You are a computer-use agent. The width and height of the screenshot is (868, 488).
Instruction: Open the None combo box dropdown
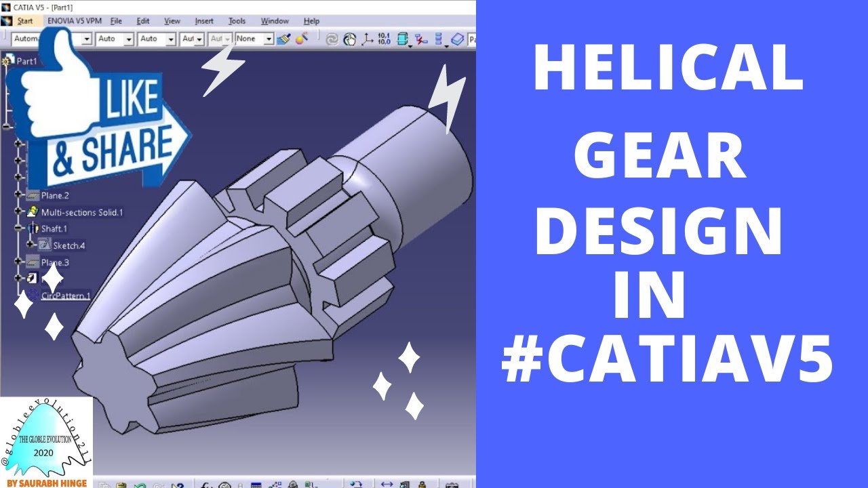[x=269, y=39]
